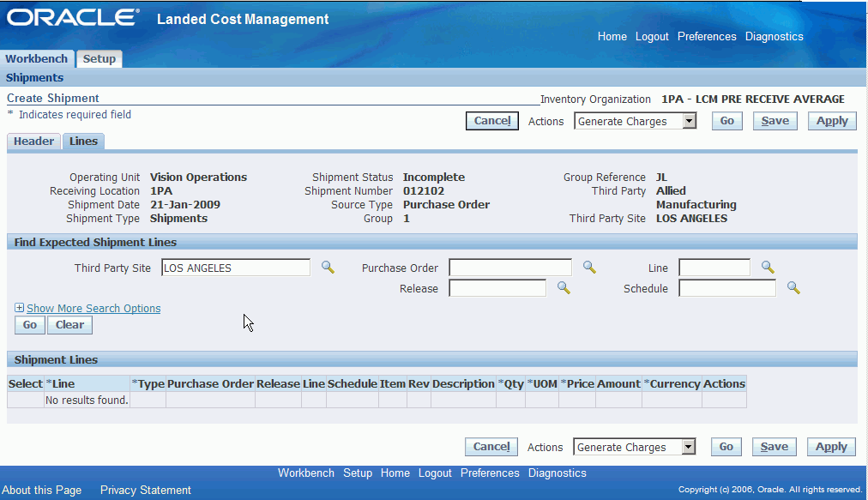Open the Schedule field search lookup icon
The height and width of the screenshot is (500, 868).
coord(793,288)
